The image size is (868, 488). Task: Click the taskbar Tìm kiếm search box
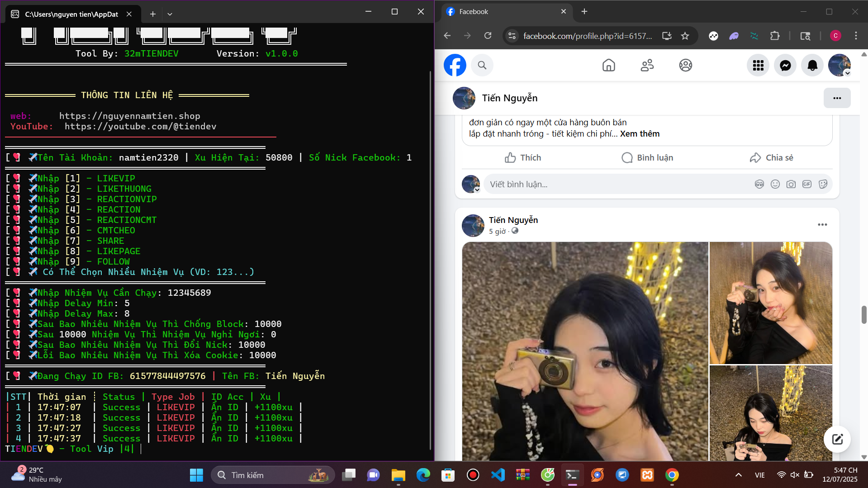click(273, 475)
